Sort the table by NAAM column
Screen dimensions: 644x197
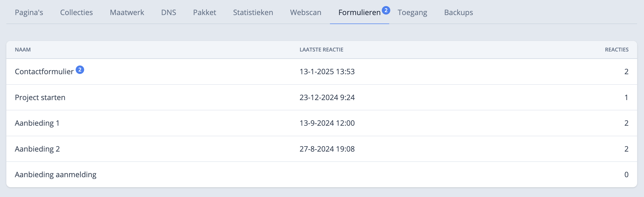tap(22, 49)
